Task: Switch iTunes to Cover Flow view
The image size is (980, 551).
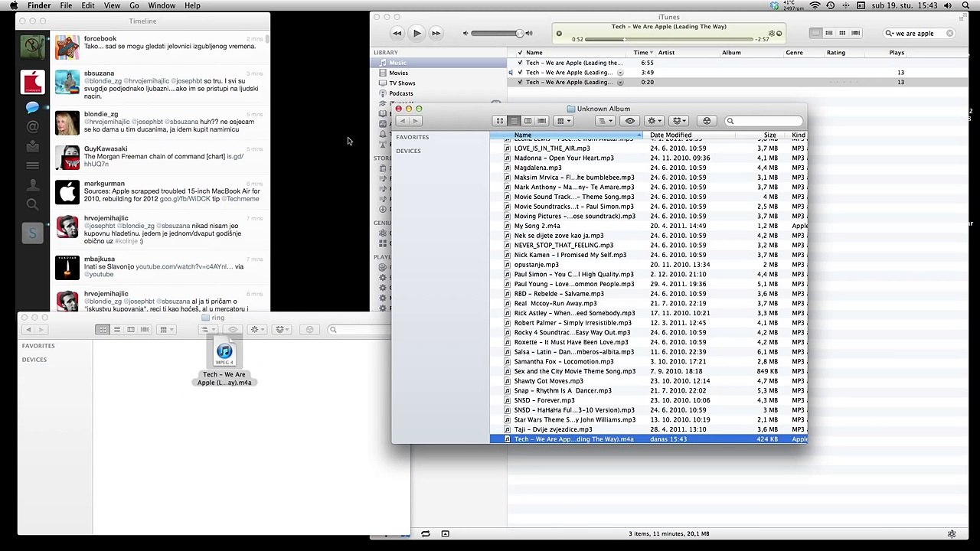Action: 855,33
